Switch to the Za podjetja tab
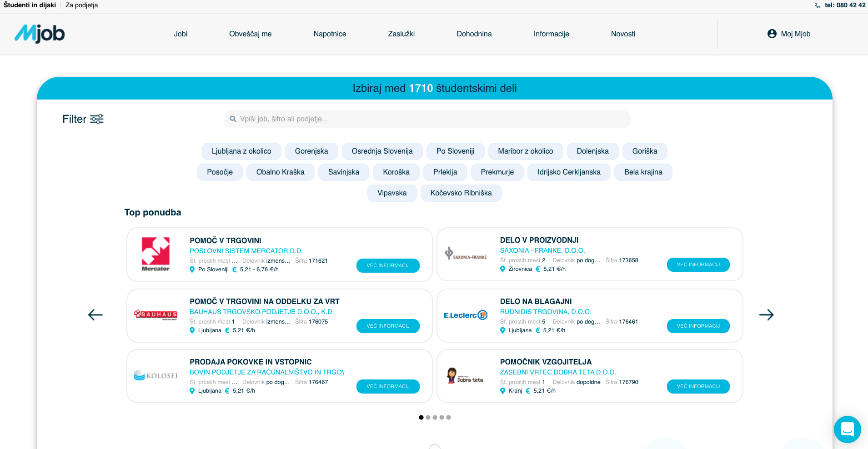This screenshot has width=868, height=449. coord(81,5)
